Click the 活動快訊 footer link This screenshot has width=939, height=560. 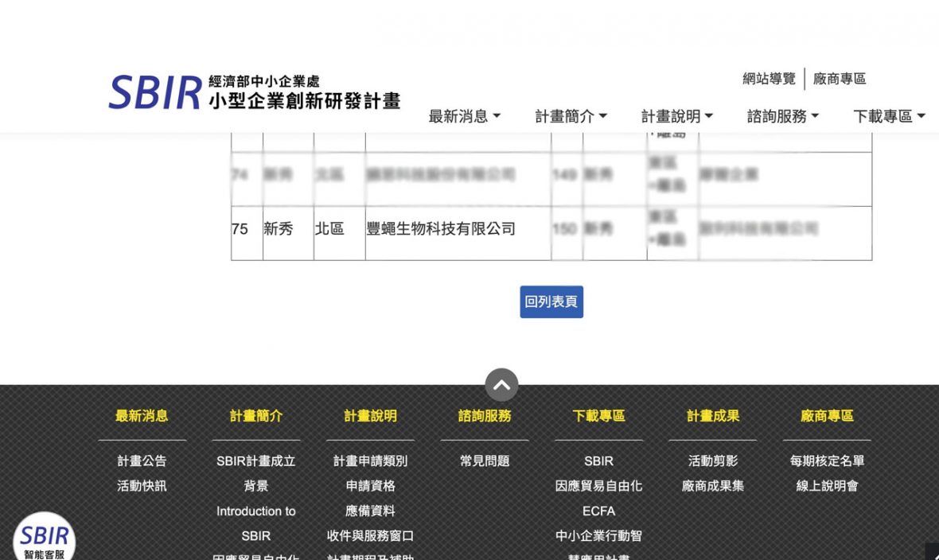coord(142,485)
